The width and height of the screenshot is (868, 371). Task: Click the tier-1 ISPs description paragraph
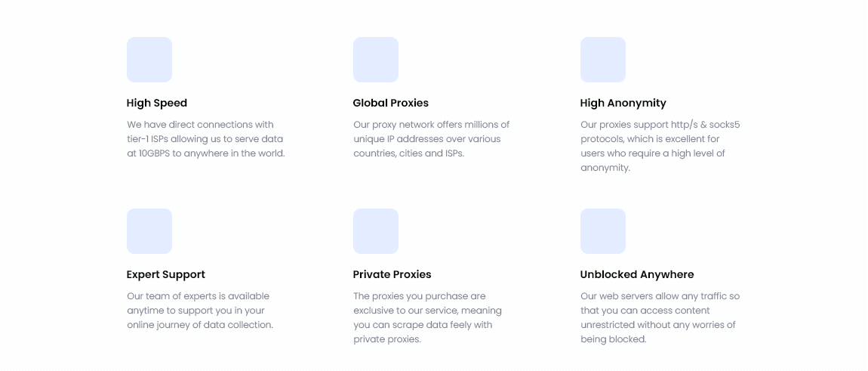pyautogui.click(x=205, y=139)
